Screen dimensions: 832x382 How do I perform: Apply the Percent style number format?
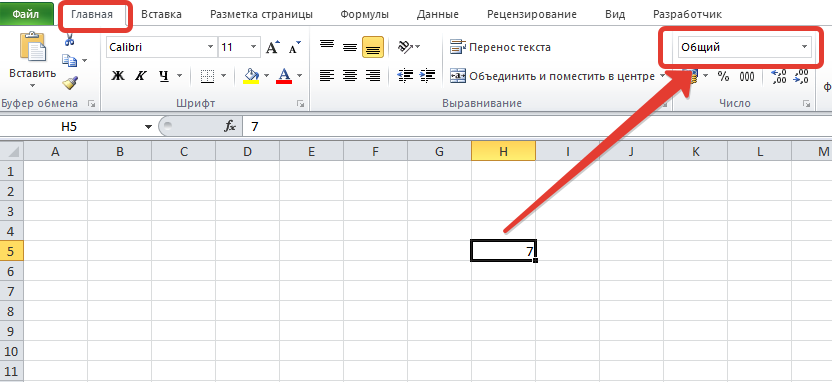click(723, 76)
